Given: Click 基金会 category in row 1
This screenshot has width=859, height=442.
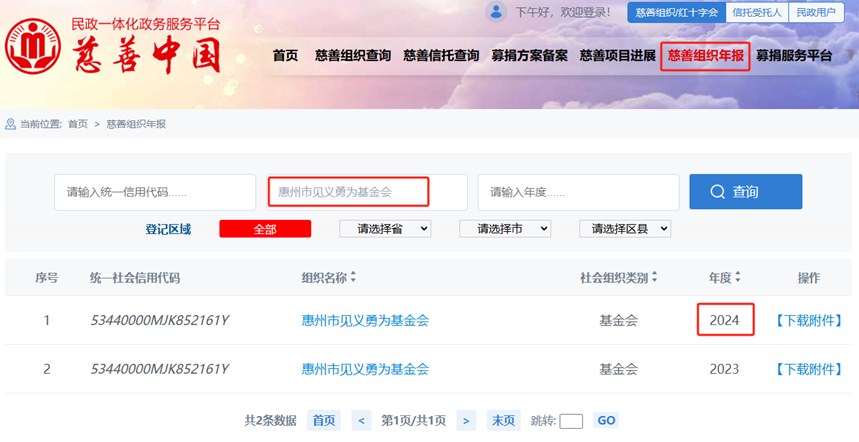Looking at the screenshot, I should point(619,320).
